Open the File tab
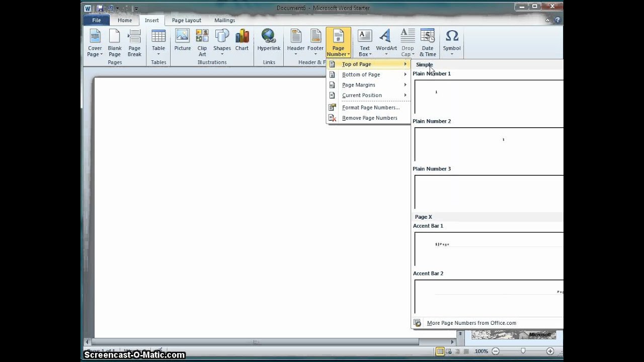Image resolution: width=644 pixels, height=362 pixels. [97, 20]
